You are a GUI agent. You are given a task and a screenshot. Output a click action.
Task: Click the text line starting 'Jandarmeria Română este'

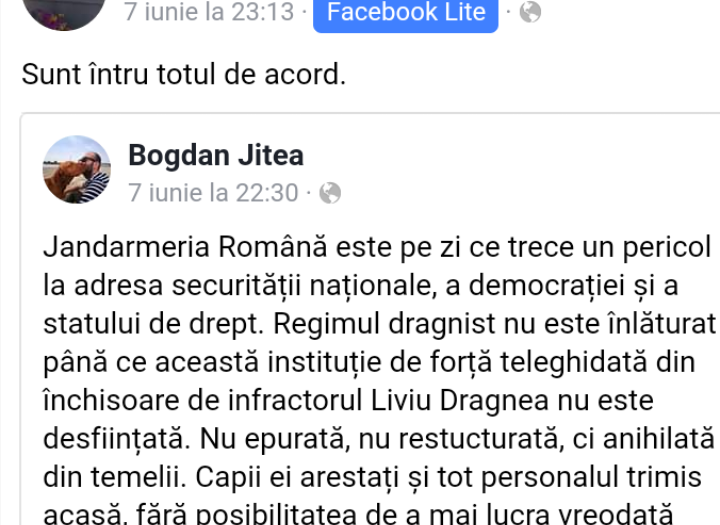pos(377,248)
